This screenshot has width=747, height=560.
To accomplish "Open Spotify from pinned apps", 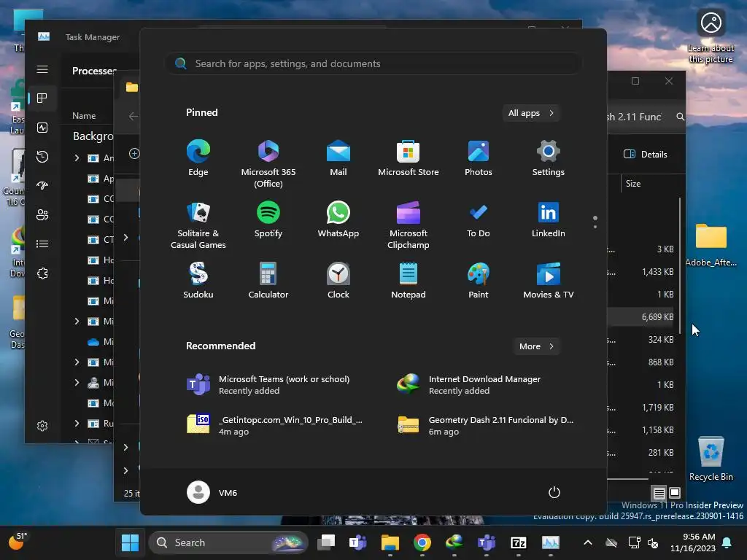I will click(x=268, y=219).
